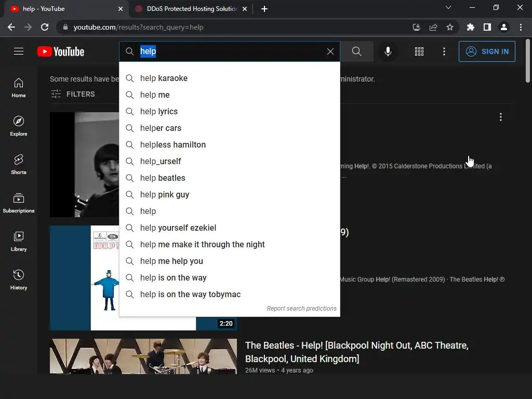The width and height of the screenshot is (532, 399).
Task: Go to Home in the sidebar
Action: [19, 88]
